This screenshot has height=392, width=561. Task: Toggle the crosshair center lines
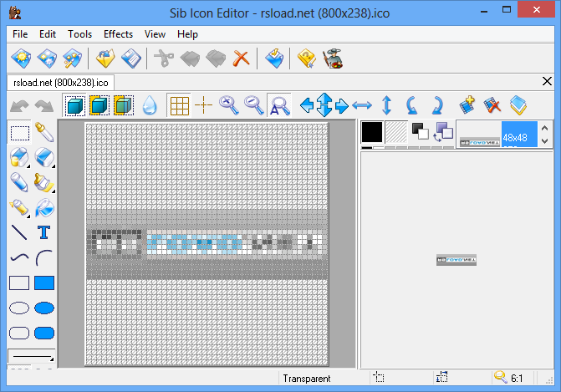203,105
